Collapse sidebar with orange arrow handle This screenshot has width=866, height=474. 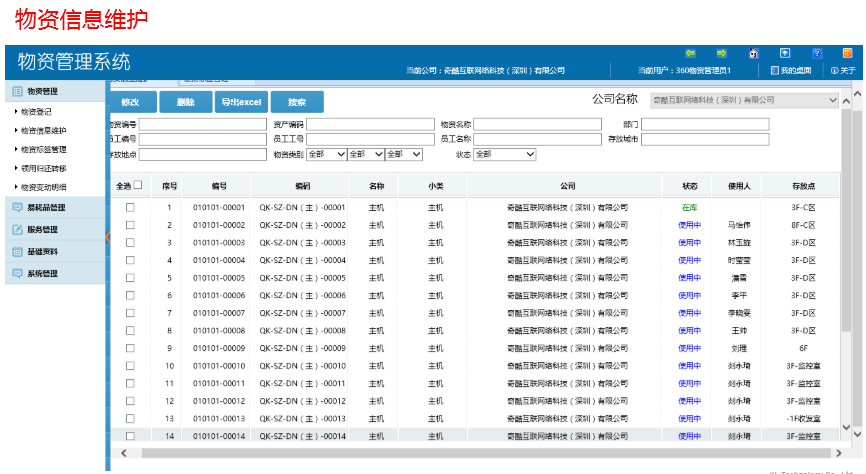[108, 237]
